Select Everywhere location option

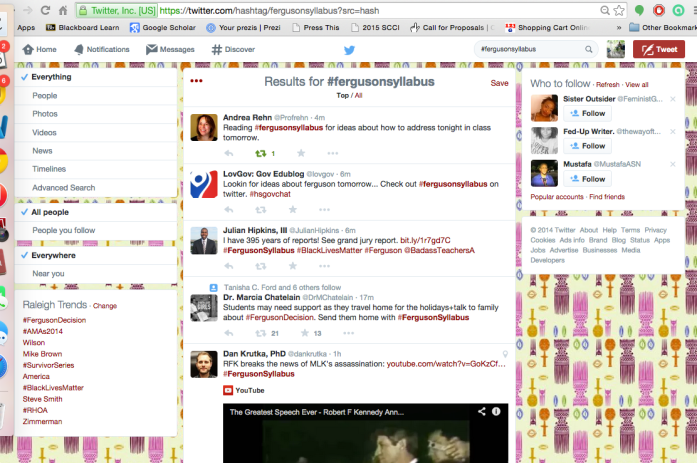click(96, 255)
